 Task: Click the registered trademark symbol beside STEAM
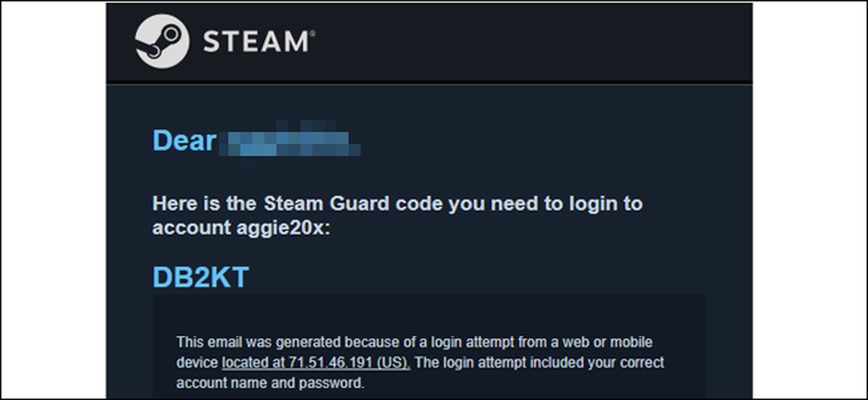pyautogui.click(x=312, y=33)
